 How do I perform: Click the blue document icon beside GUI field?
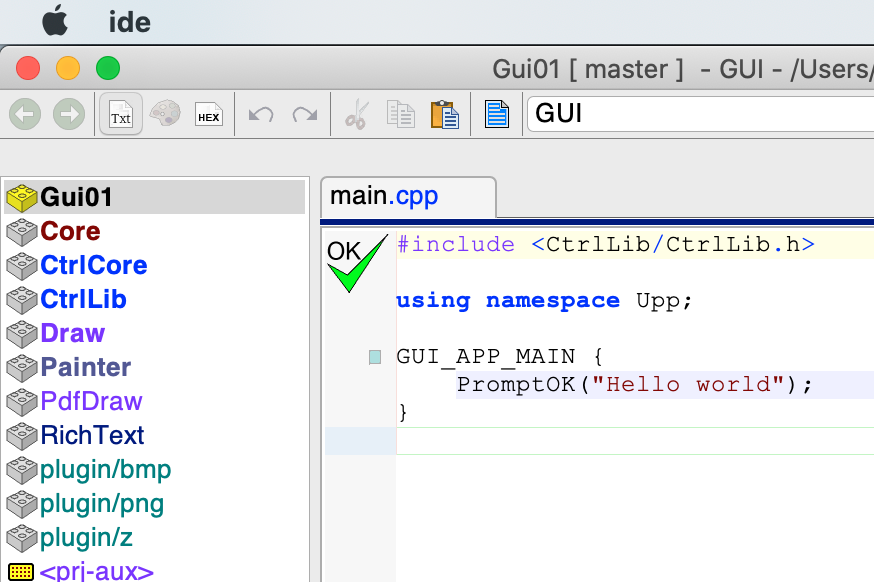(497, 115)
